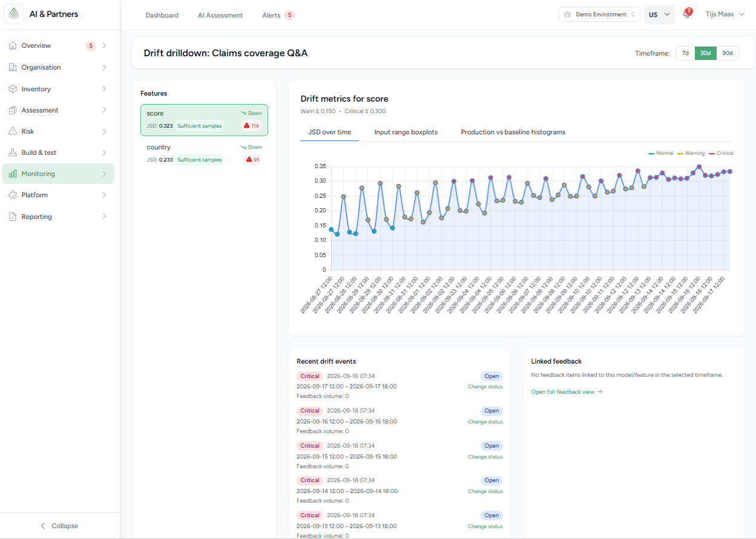Click JSD value 0.233
Image resolution: width=756 pixels, height=539 pixels.
(x=166, y=160)
